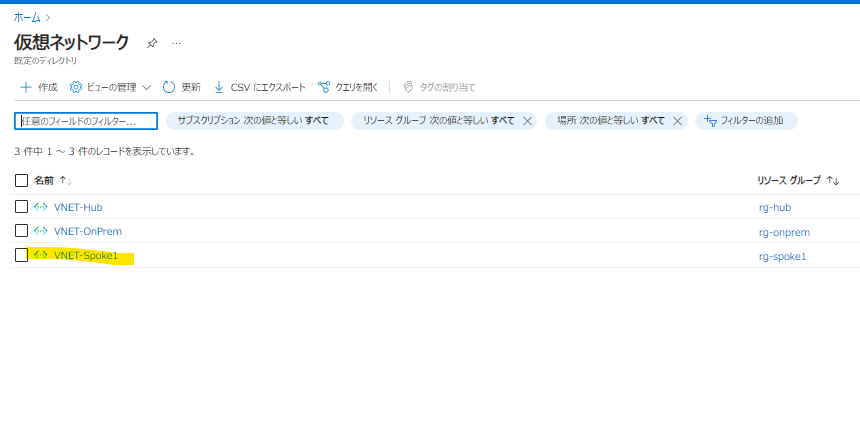Check the VNET-OnPrem row checkbox

click(x=21, y=230)
